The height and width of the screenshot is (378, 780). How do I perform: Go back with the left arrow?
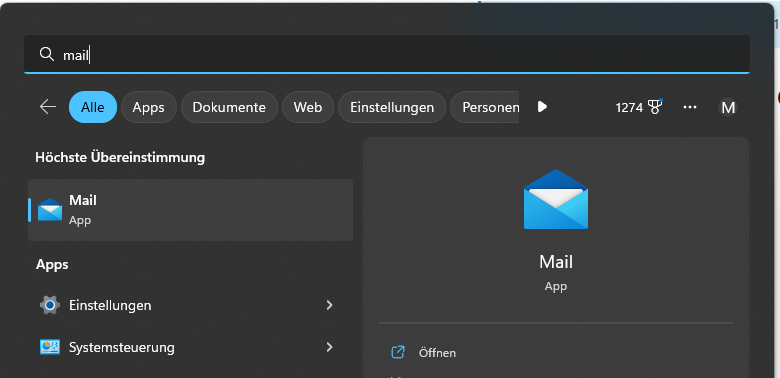click(48, 106)
